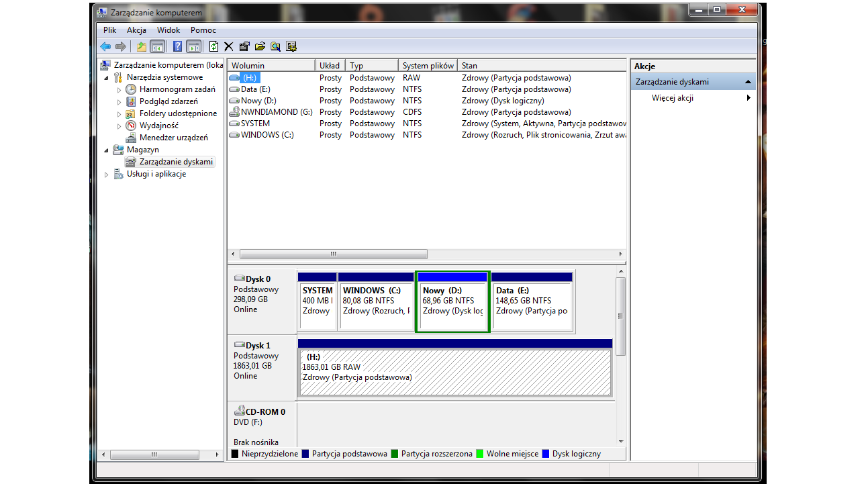Screen dimensions: 868x484
Task: Click the Usługi i aplikacje server icon
Action: point(118,174)
